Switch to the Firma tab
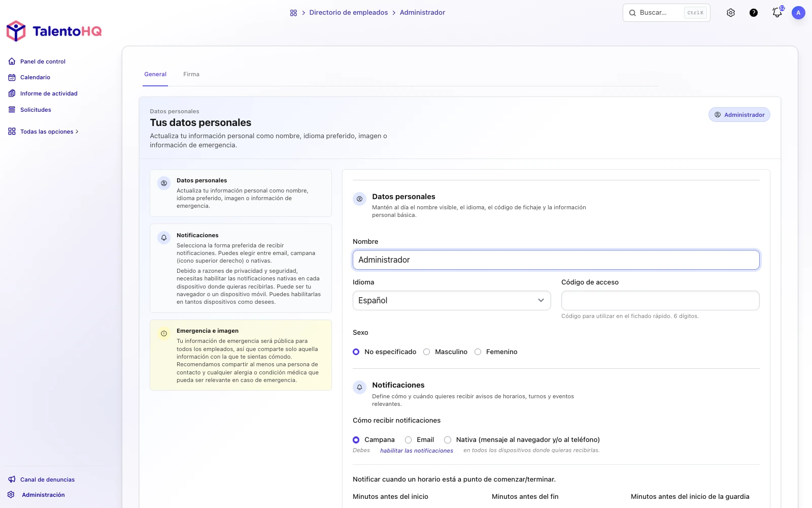The width and height of the screenshot is (812, 508). (x=191, y=74)
